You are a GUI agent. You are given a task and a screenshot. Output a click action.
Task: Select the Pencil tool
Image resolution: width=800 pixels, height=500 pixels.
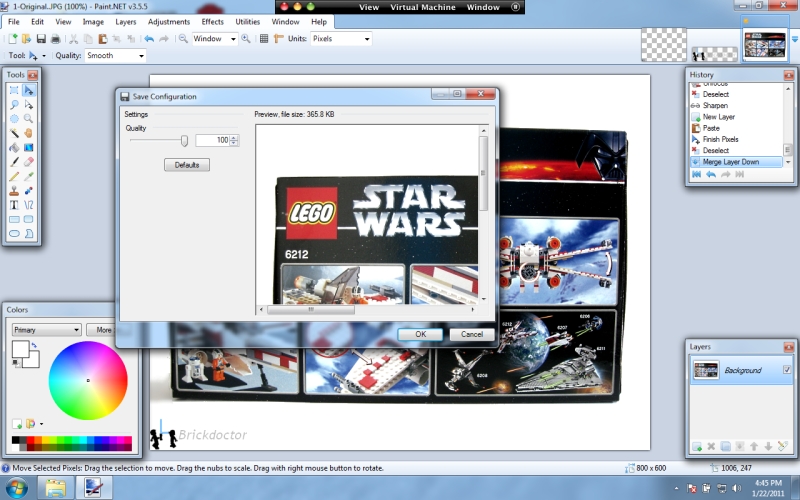(14, 176)
